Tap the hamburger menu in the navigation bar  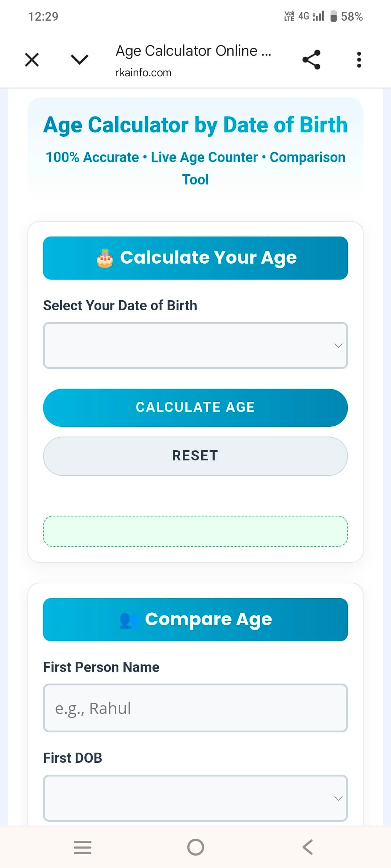click(x=83, y=846)
